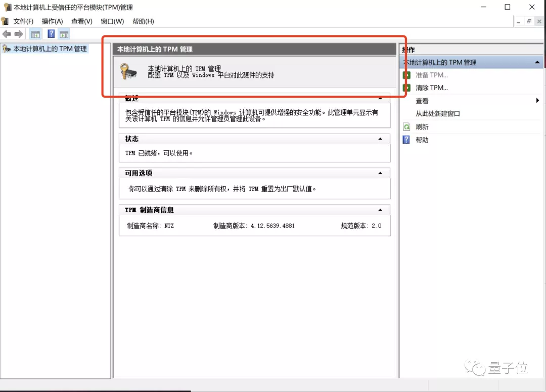Toggle the action pane visibility toolbar icon
Viewport: 546px width, 392px height.
tap(64, 34)
